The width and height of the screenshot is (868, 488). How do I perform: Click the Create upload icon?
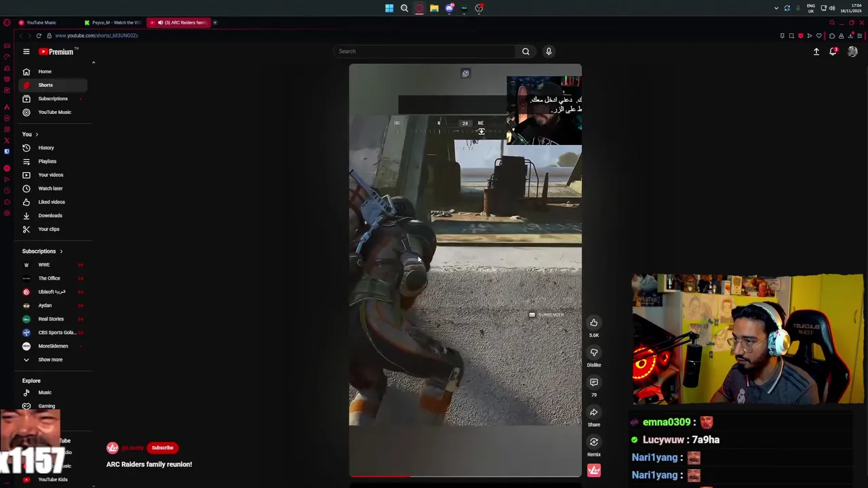click(x=816, y=52)
